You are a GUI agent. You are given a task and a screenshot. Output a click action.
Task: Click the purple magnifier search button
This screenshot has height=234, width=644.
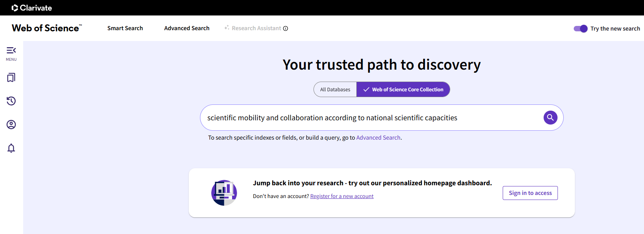click(550, 118)
